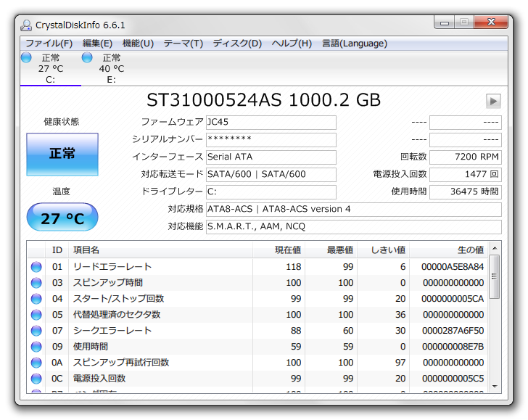Click the 7200 RPM rotation field
Viewport: 528px width, 420px height.
point(466,157)
